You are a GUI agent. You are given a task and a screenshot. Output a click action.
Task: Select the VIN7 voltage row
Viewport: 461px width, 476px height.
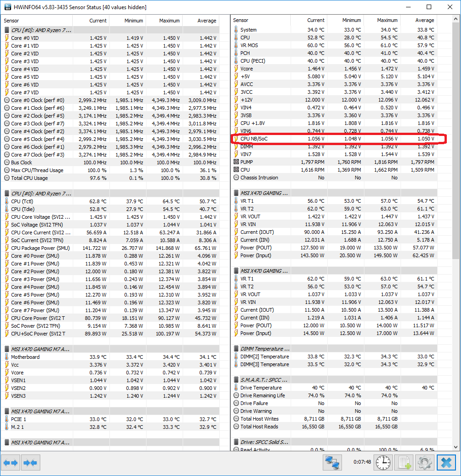(x=334, y=154)
